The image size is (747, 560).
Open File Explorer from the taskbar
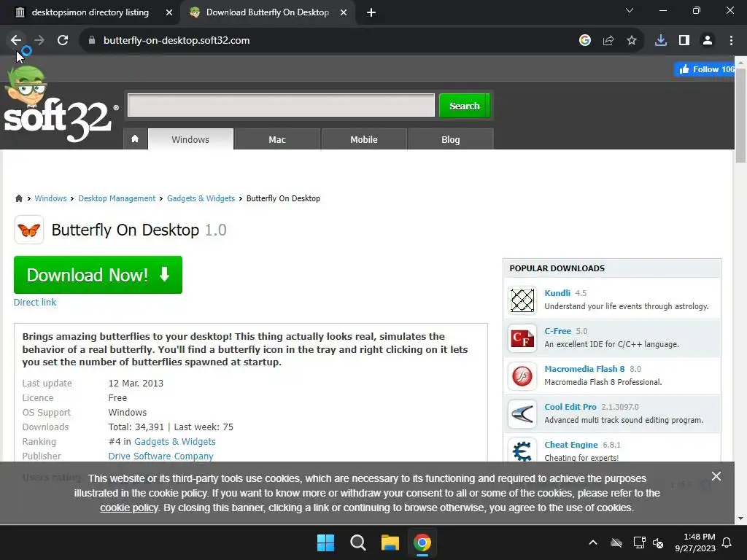point(390,542)
